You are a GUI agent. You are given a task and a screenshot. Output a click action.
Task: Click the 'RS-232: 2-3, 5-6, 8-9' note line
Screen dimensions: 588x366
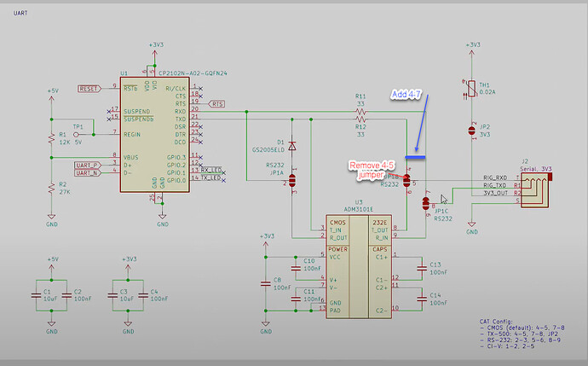coord(521,340)
